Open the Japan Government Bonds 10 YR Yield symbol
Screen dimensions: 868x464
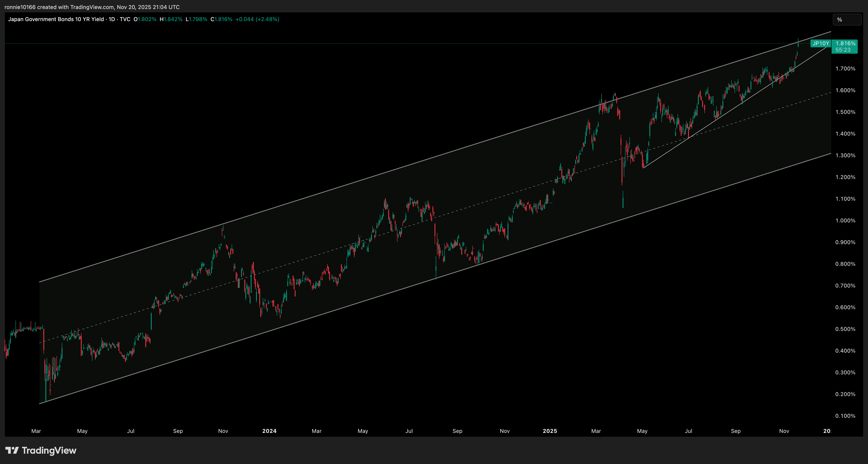pos(56,19)
